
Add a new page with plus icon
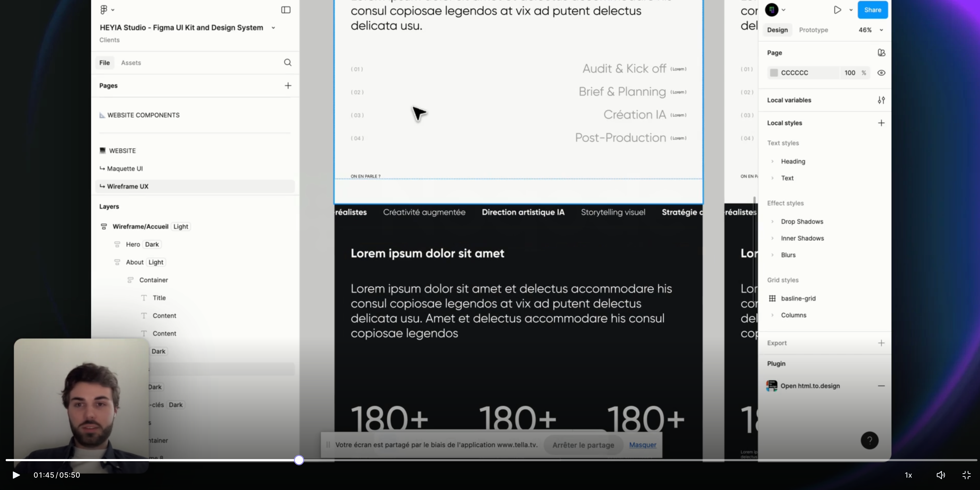288,86
